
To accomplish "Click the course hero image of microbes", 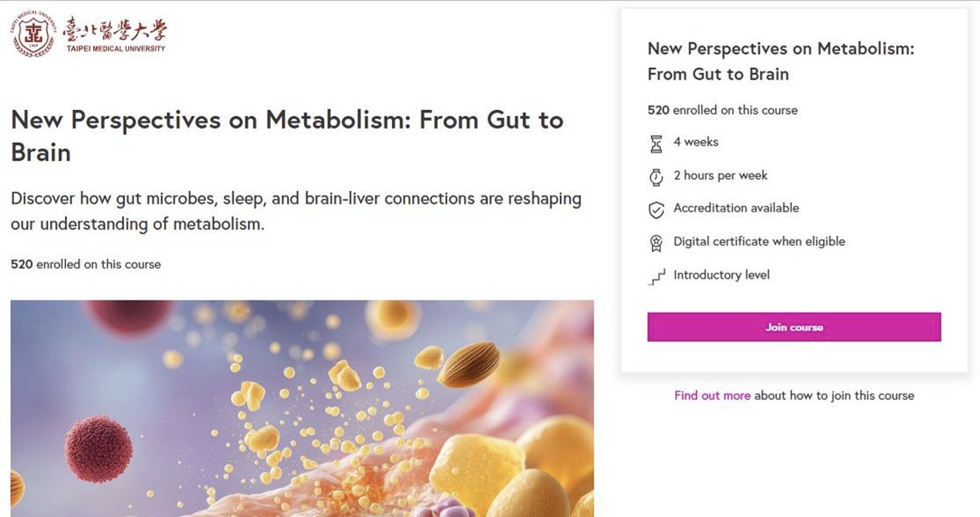I will coord(302,408).
